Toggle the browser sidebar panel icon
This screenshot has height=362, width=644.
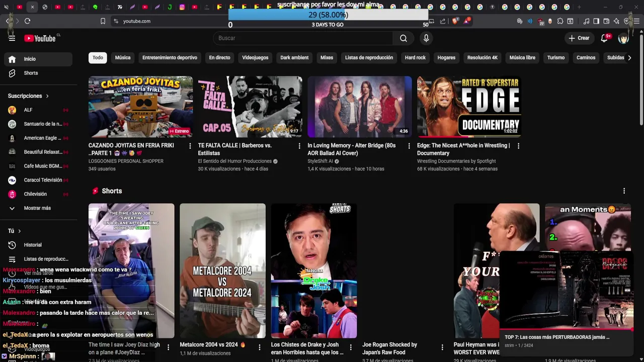[x=596, y=21]
